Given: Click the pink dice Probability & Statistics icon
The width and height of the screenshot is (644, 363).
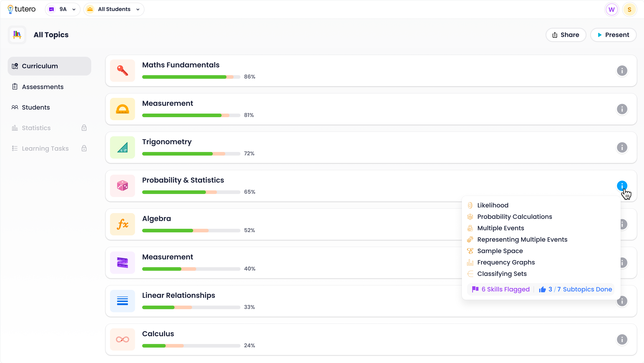Looking at the screenshot, I should (x=122, y=186).
